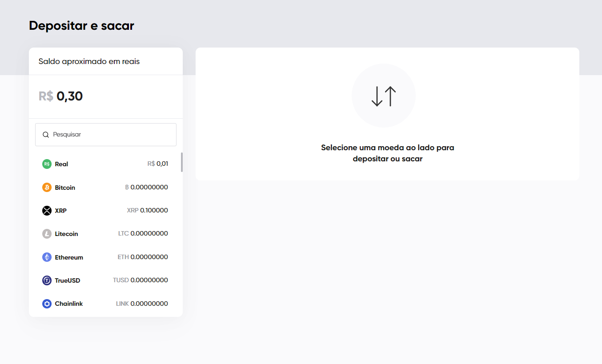This screenshot has height=364, width=602.
Task: Select the Chainlink currency name
Action: point(69,304)
